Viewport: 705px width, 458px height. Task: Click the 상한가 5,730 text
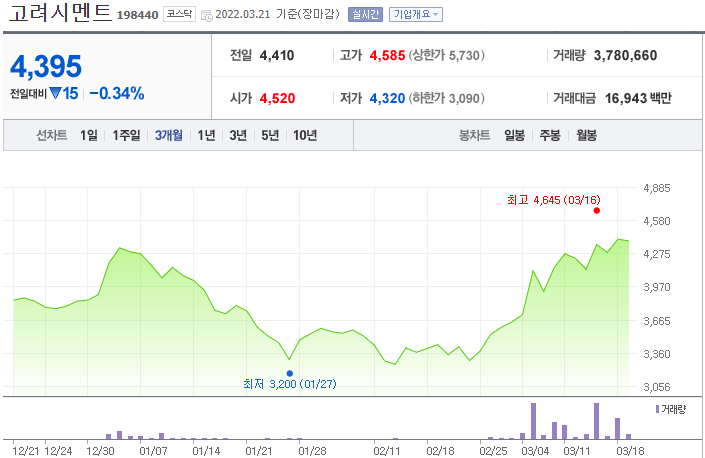click(x=446, y=55)
